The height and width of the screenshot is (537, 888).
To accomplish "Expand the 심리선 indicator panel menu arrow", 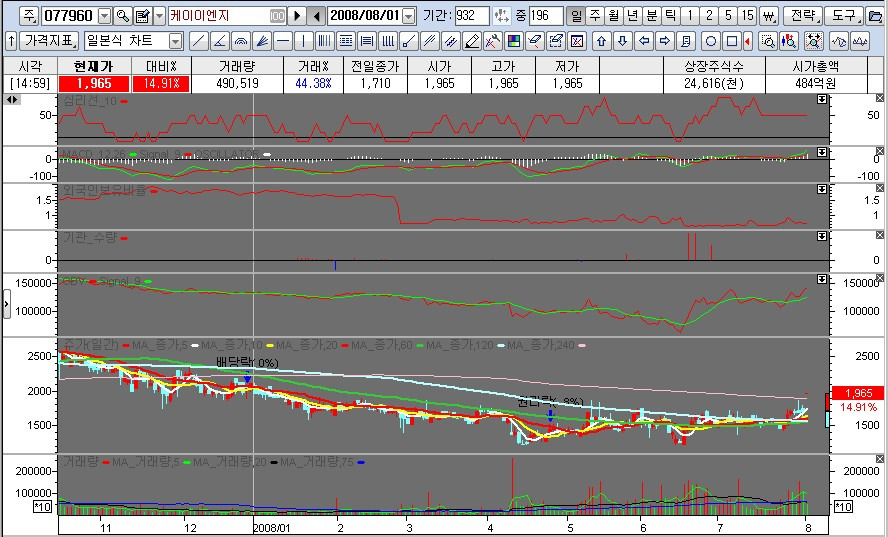I will tap(822, 99).
